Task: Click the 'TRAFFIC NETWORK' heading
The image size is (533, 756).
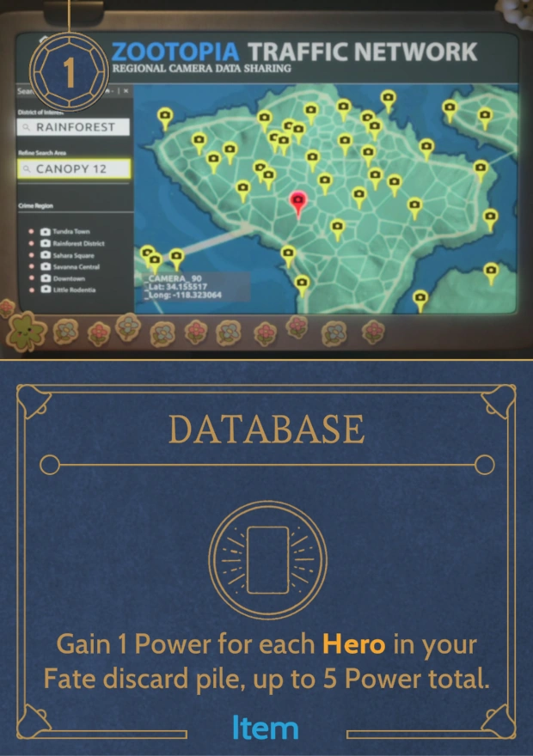Action: 363,52
